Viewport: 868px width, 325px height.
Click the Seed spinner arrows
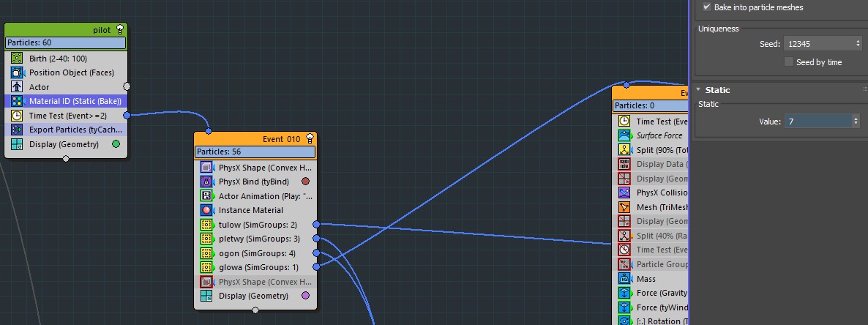(857, 44)
